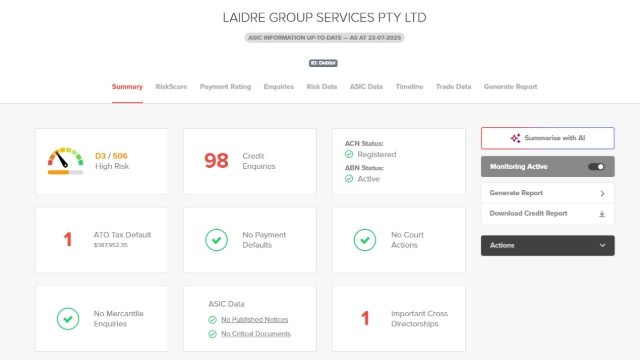
Task: Open the No Published Notices link
Action: (x=254, y=320)
